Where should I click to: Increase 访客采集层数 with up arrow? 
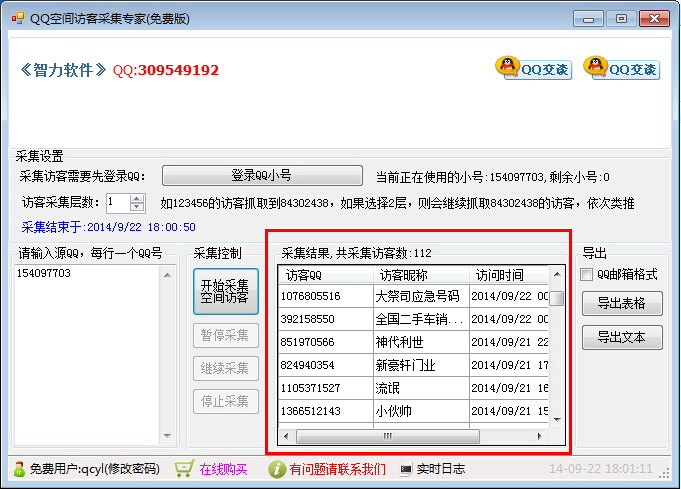coord(137,199)
